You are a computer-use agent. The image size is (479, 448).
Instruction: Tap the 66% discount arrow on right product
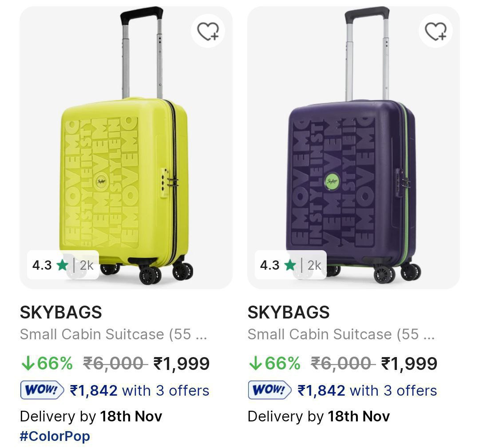(x=256, y=364)
